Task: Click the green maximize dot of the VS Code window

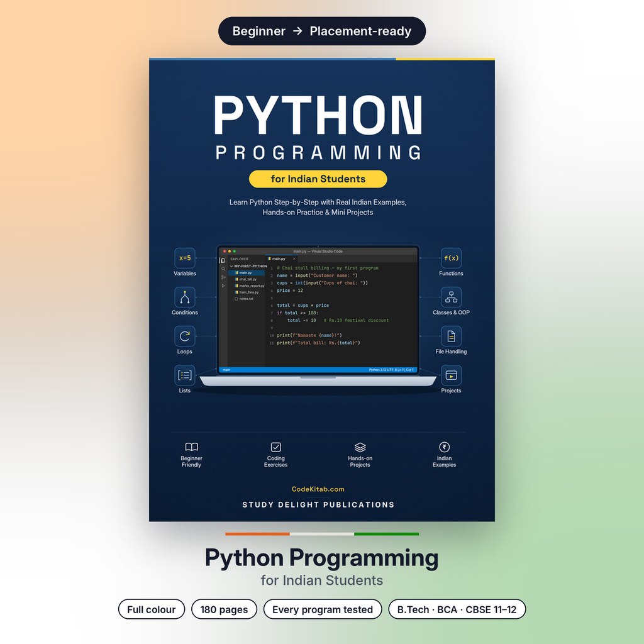Action: pyautogui.click(x=235, y=252)
